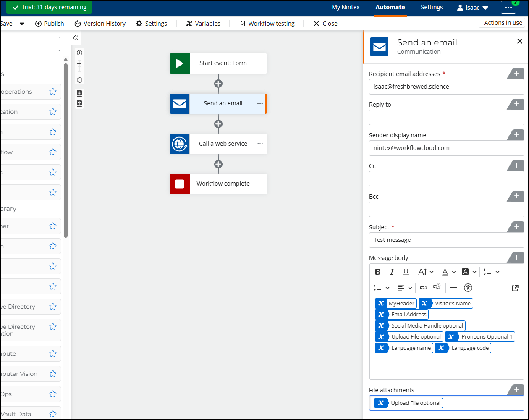
Task: Click the remove link (unlink) icon
Action: (437, 287)
